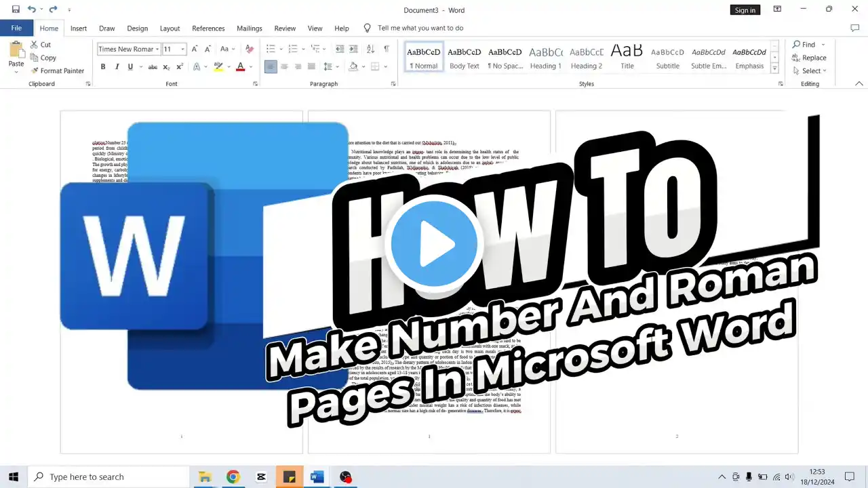Toggle Subscript formatting

pyautogui.click(x=167, y=66)
